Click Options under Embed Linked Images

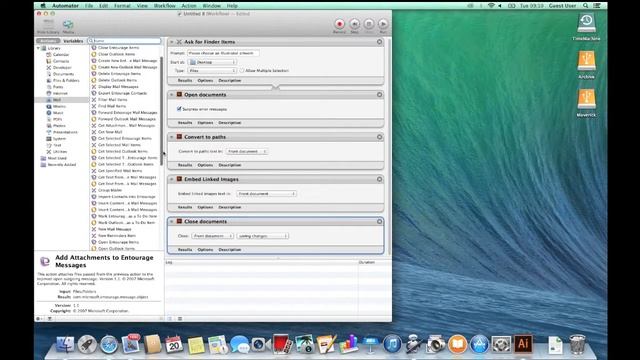(x=205, y=207)
